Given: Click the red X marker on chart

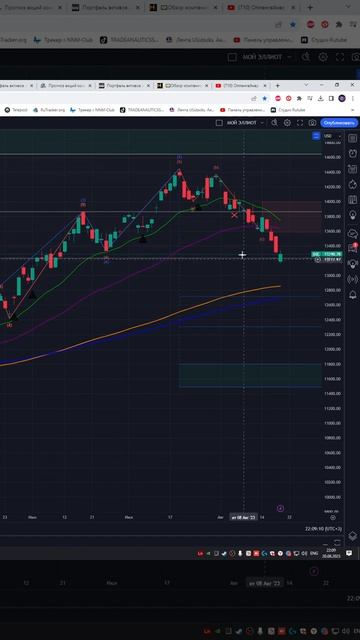Looking at the screenshot, I should pos(234,215).
